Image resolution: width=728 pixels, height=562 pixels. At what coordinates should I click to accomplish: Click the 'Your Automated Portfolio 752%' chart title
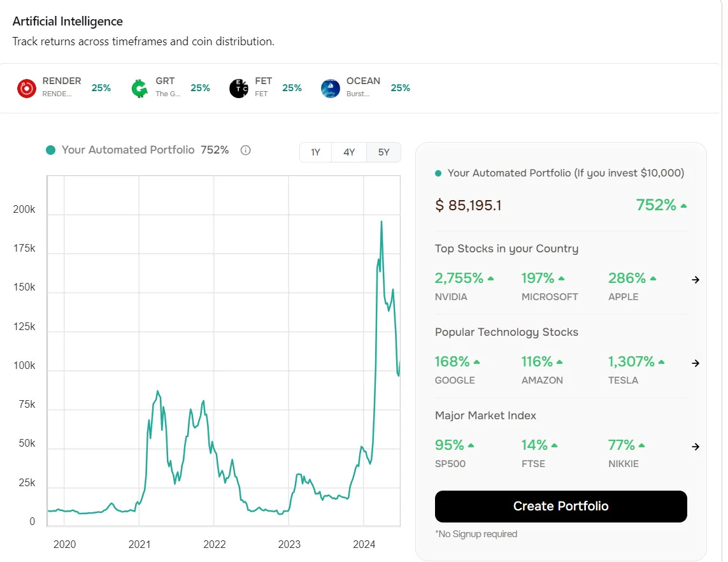145,150
